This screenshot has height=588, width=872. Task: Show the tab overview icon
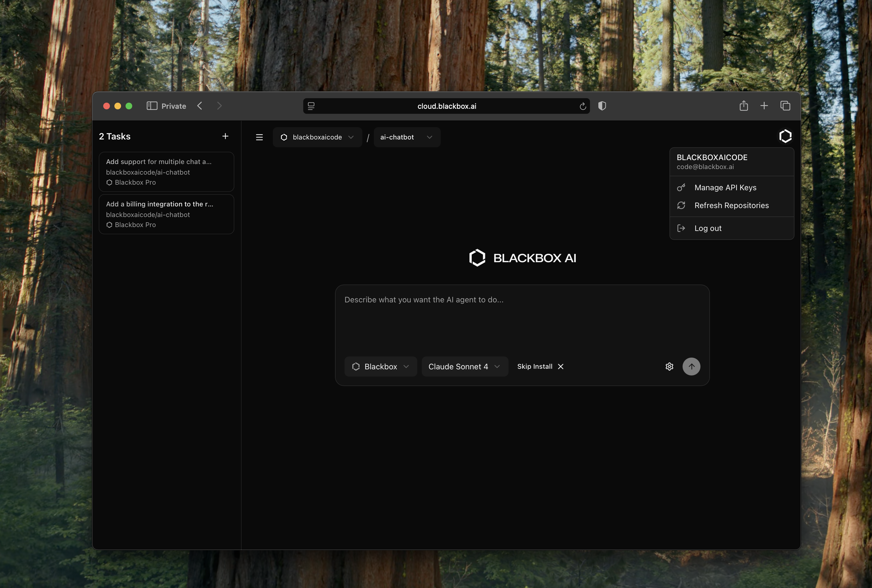tap(785, 106)
